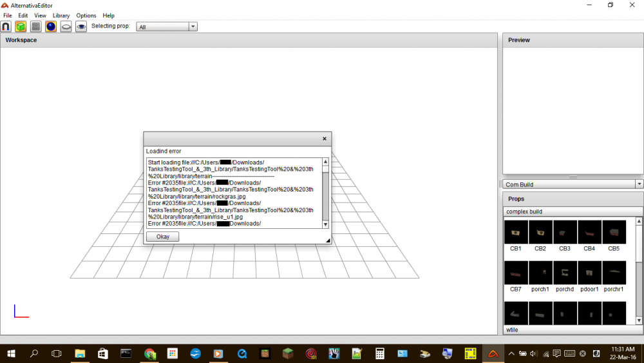Screen dimensions: 644x363
Task: Open the Calculator from the taskbar
Action: click(x=380, y=353)
